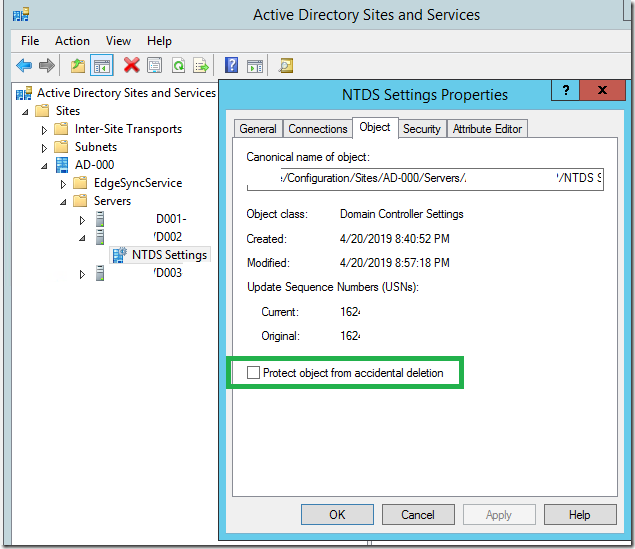Switch to the Connections tab
The image size is (635, 549).
click(x=318, y=129)
